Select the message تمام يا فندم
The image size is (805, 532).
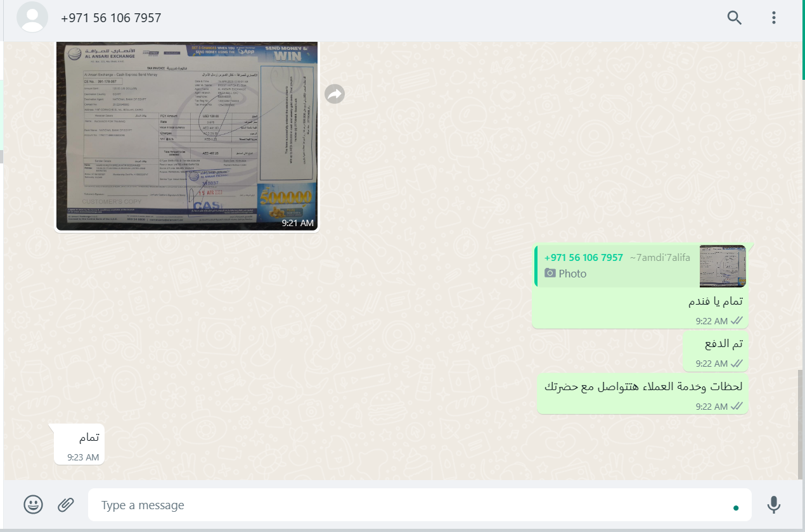[x=715, y=302]
